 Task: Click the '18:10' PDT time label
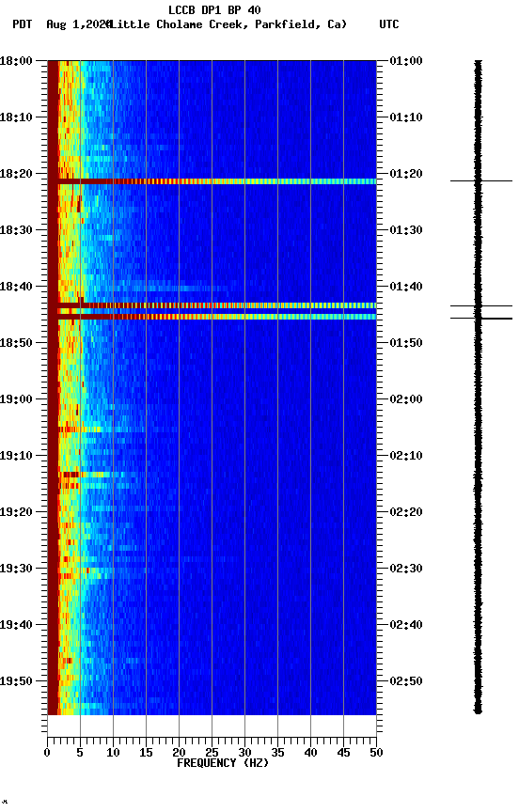(16, 117)
